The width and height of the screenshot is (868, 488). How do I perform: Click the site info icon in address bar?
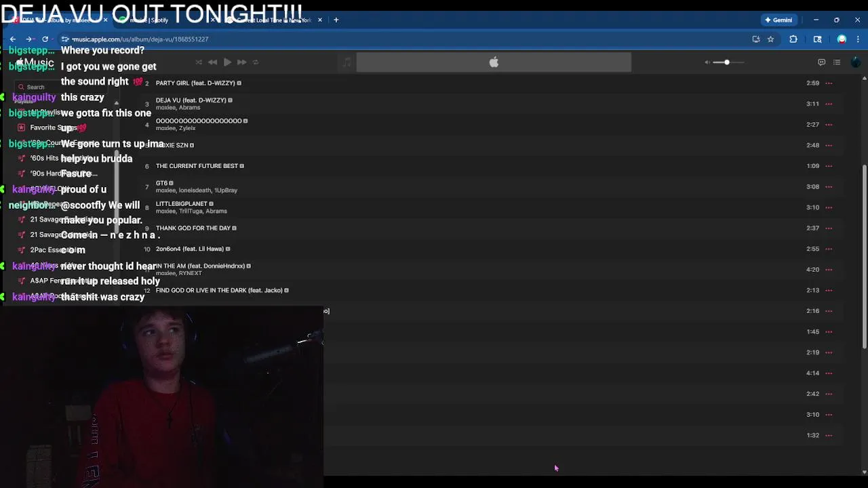[x=65, y=39]
